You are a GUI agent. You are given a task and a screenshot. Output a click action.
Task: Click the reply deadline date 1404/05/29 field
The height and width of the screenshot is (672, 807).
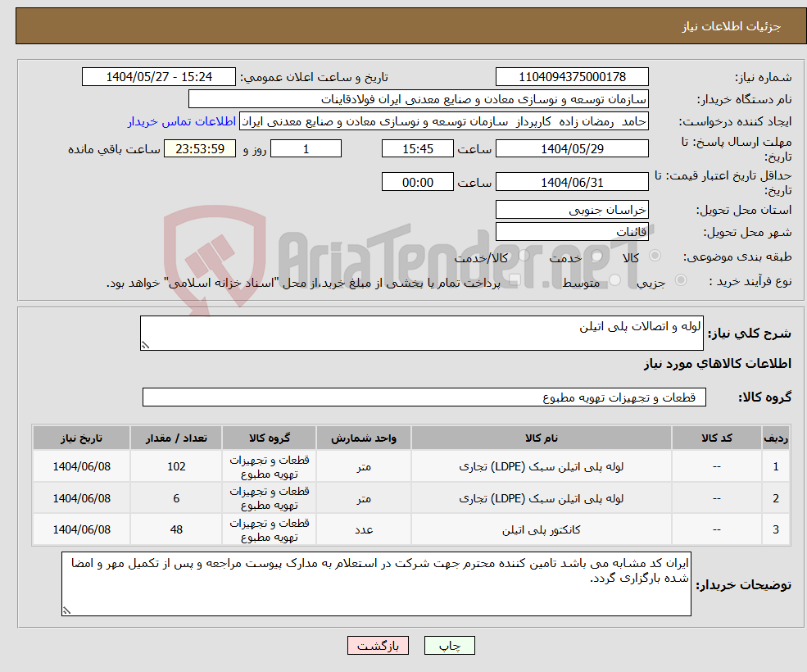point(572,148)
